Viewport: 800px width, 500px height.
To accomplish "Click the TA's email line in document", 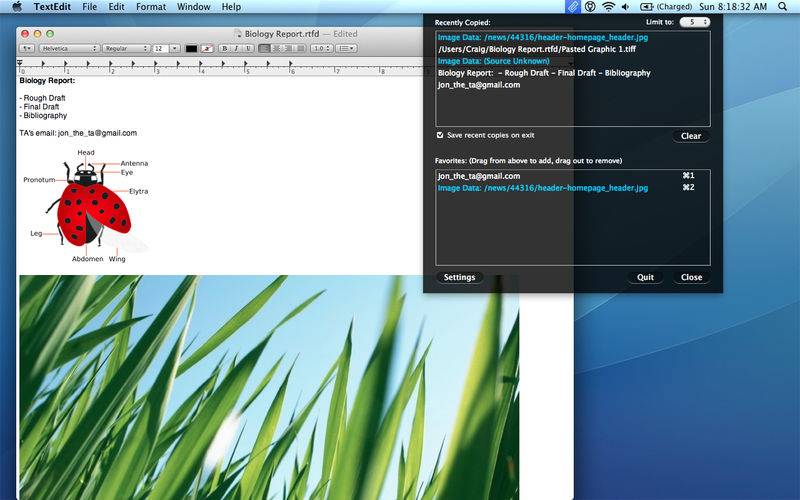I will [78, 133].
